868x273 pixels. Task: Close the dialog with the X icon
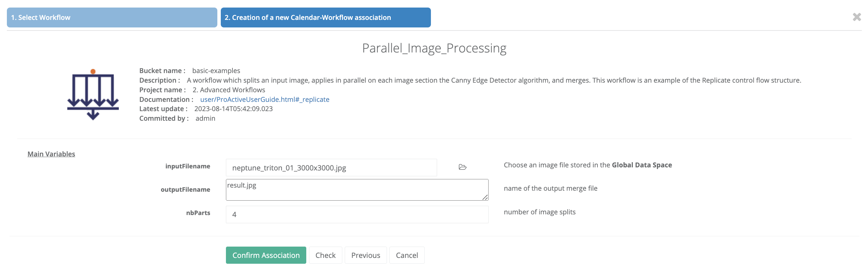pyautogui.click(x=857, y=17)
